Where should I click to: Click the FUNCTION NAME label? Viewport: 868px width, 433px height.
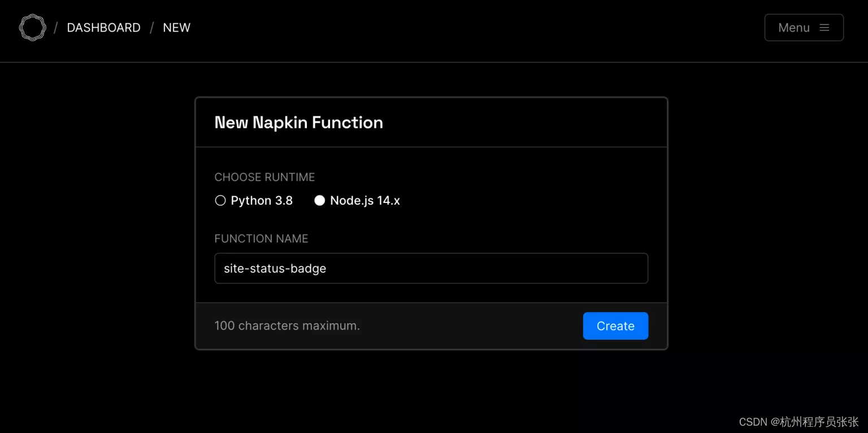click(x=261, y=239)
